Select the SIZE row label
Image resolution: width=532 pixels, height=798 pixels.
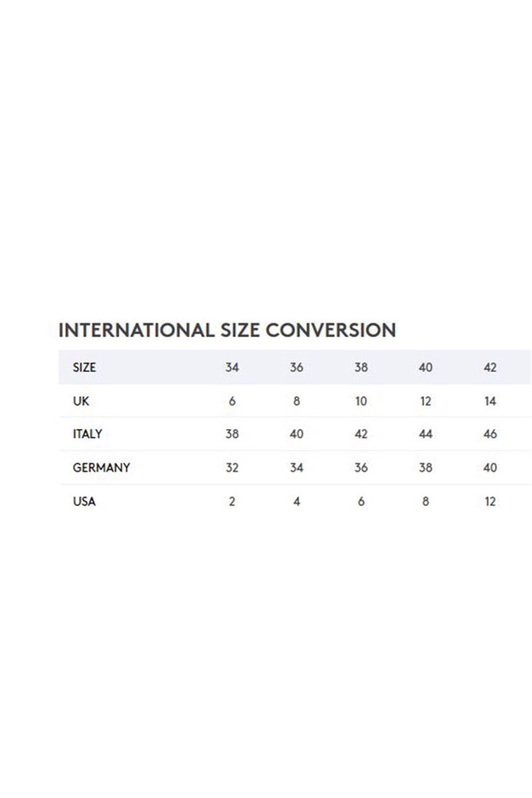[x=84, y=368]
